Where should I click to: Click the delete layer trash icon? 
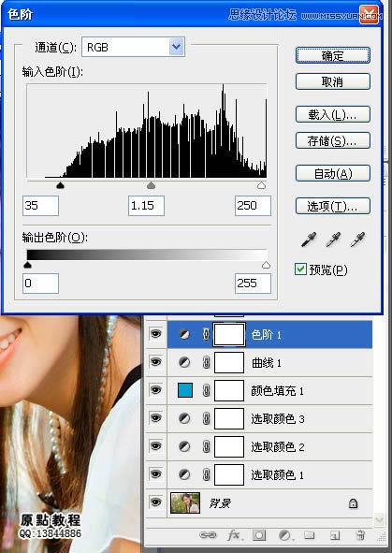[x=359, y=535]
